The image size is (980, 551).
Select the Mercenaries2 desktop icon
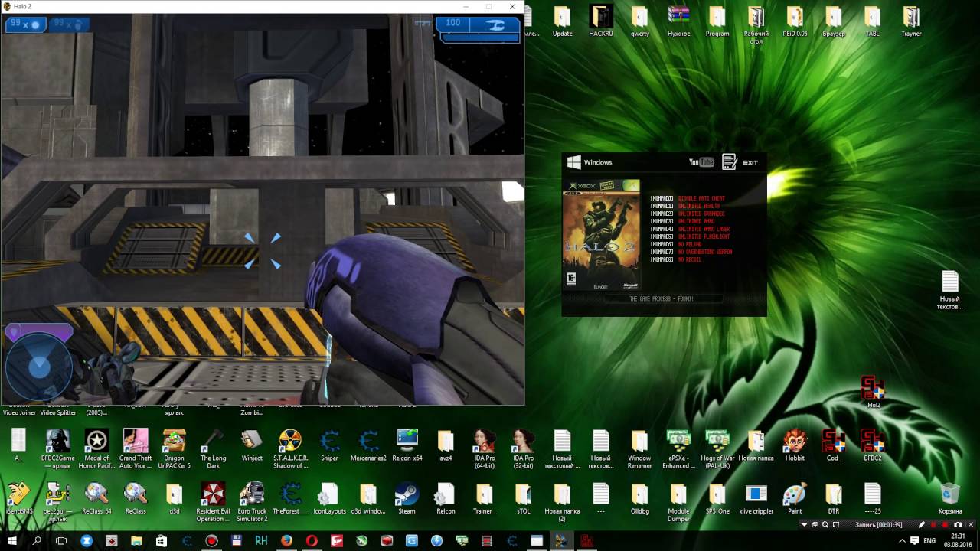pos(368,445)
